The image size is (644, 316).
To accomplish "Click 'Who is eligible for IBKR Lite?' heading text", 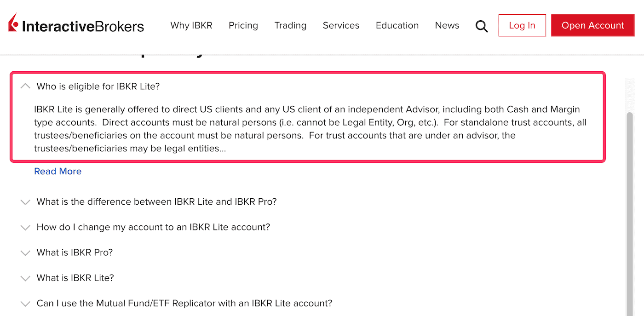I will 98,86.
